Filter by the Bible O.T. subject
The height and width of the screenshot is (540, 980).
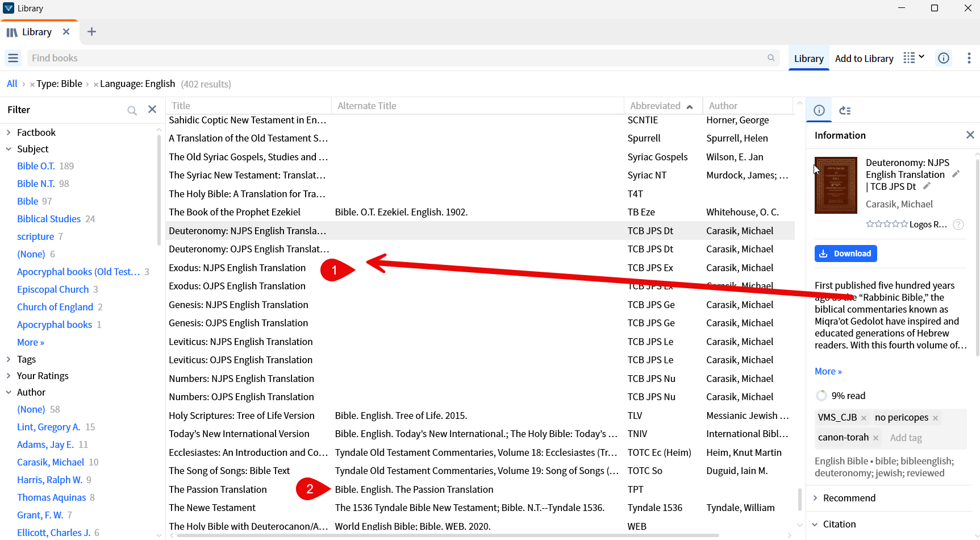coord(36,166)
